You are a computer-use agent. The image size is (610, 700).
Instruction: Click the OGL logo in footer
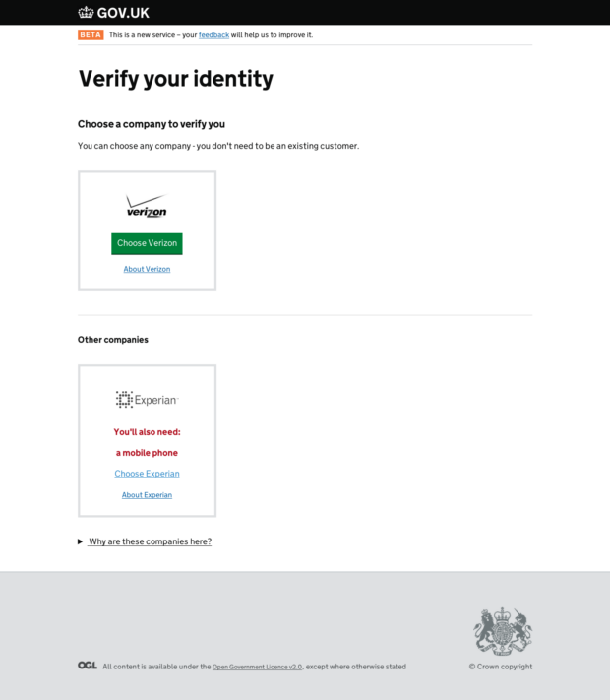pyautogui.click(x=88, y=666)
